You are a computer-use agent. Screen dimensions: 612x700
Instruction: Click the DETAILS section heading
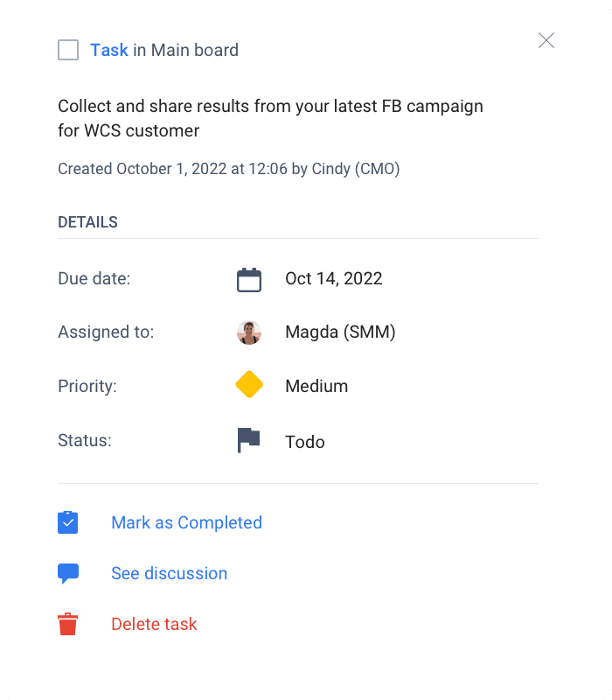(x=87, y=222)
